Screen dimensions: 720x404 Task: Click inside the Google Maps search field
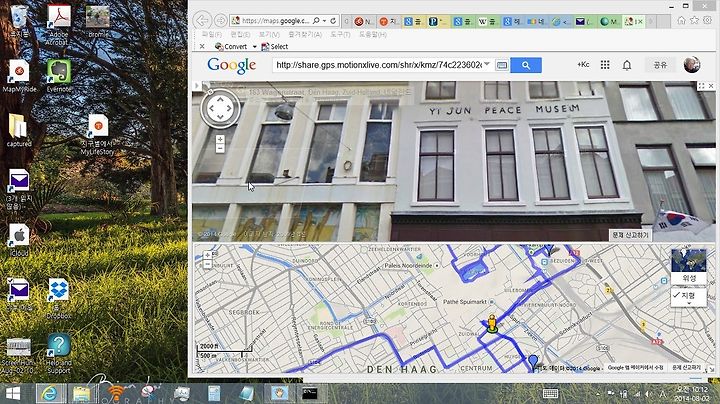tap(378, 65)
